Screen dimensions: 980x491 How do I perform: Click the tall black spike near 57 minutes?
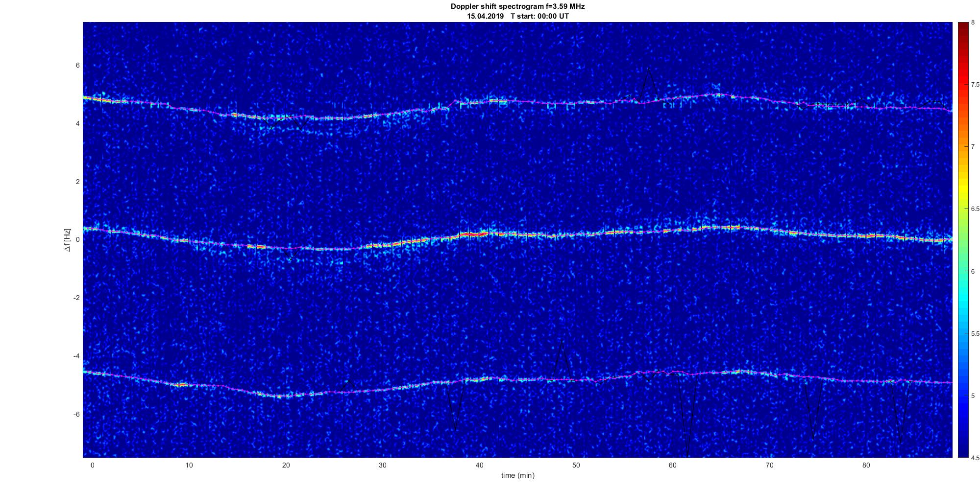click(x=648, y=83)
